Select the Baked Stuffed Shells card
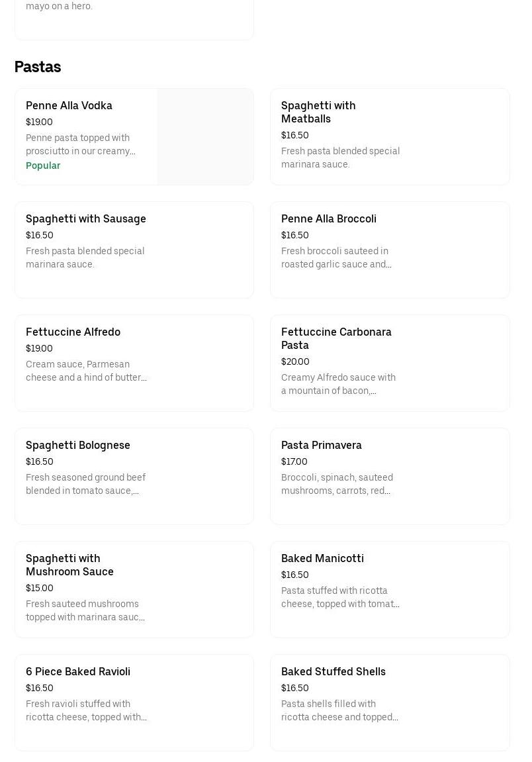The width and height of the screenshot is (532, 762). pyautogui.click(x=390, y=703)
